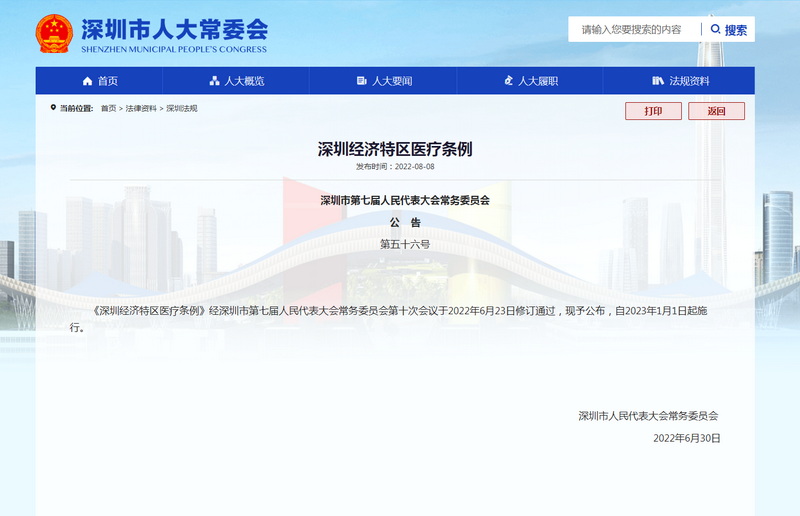Open the 首页 breadcrumb link
The width and height of the screenshot is (800, 516).
[x=108, y=108]
